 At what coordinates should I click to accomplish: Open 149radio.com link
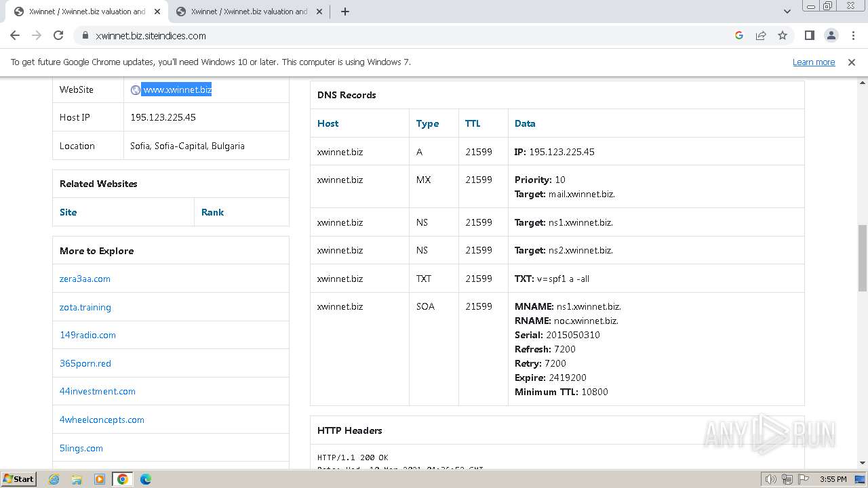click(x=87, y=335)
